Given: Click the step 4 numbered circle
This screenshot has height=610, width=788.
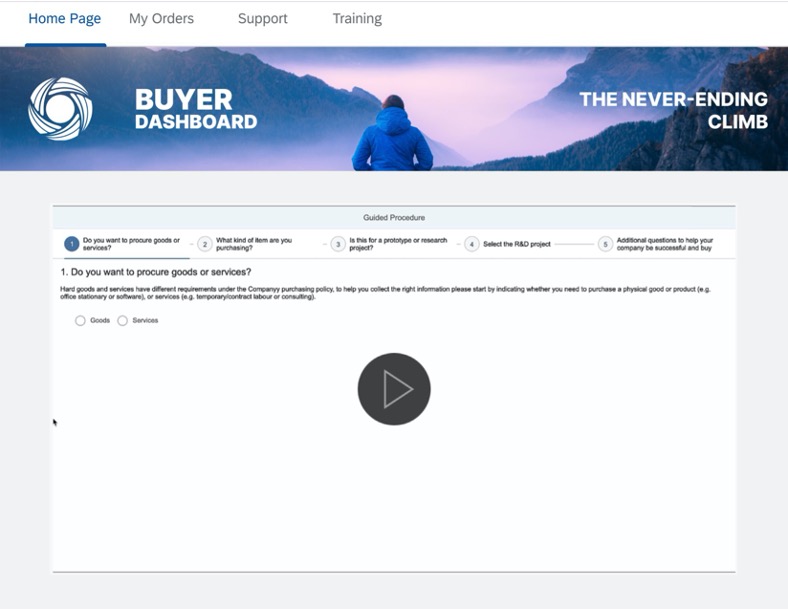Looking at the screenshot, I should click(x=472, y=244).
